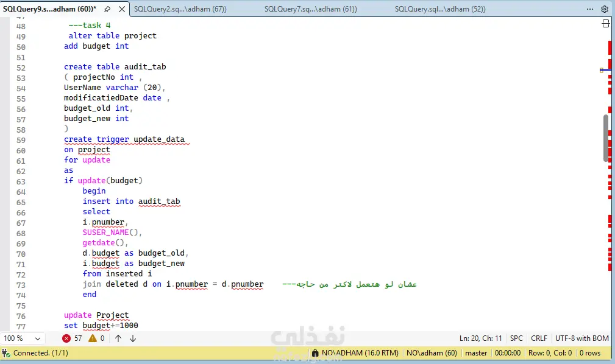
Task: Click the CRLF line ending indicator
Action: point(539,338)
